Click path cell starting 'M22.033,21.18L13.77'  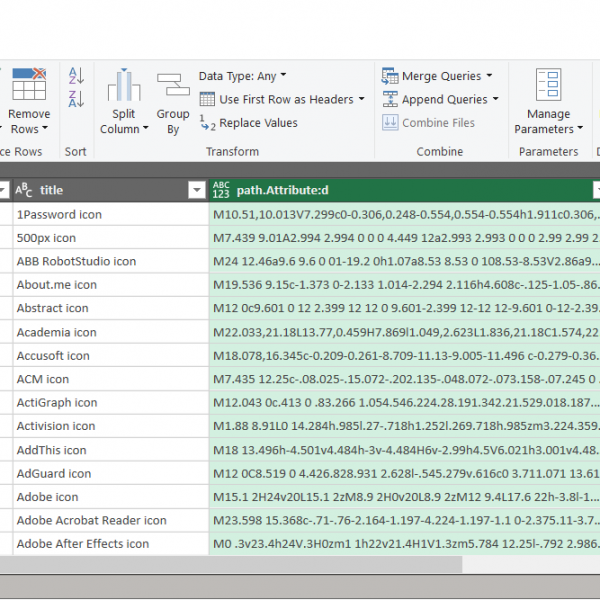pyautogui.click(x=405, y=332)
